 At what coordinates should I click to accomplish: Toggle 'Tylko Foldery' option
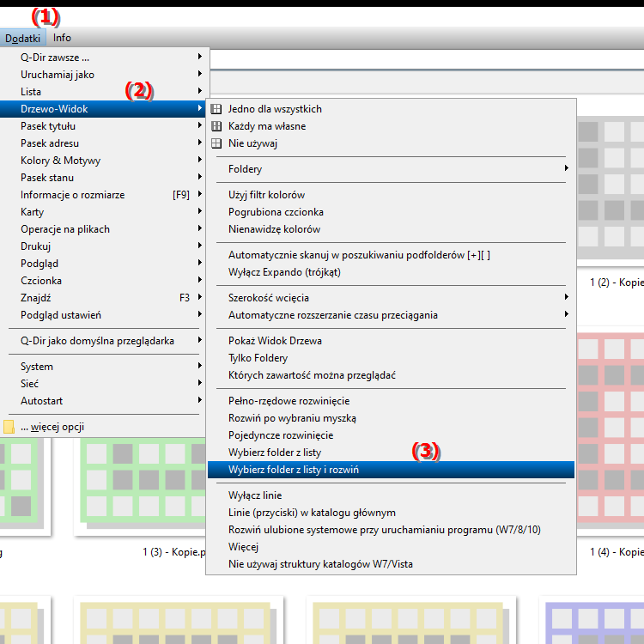click(391, 358)
